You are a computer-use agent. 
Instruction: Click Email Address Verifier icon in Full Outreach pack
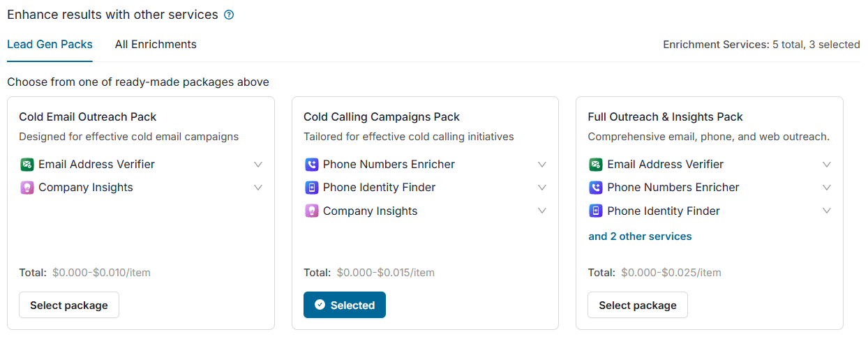coord(596,165)
